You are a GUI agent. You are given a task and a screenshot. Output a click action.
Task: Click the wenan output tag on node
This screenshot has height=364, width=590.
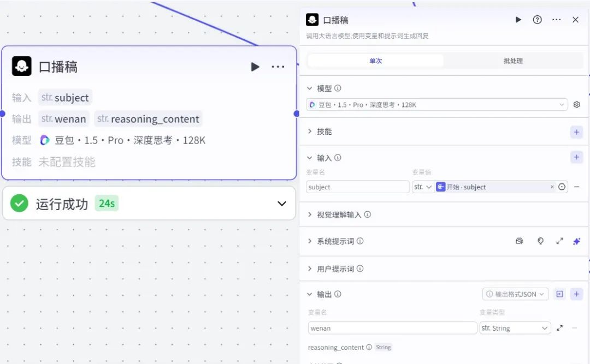click(63, 119)
